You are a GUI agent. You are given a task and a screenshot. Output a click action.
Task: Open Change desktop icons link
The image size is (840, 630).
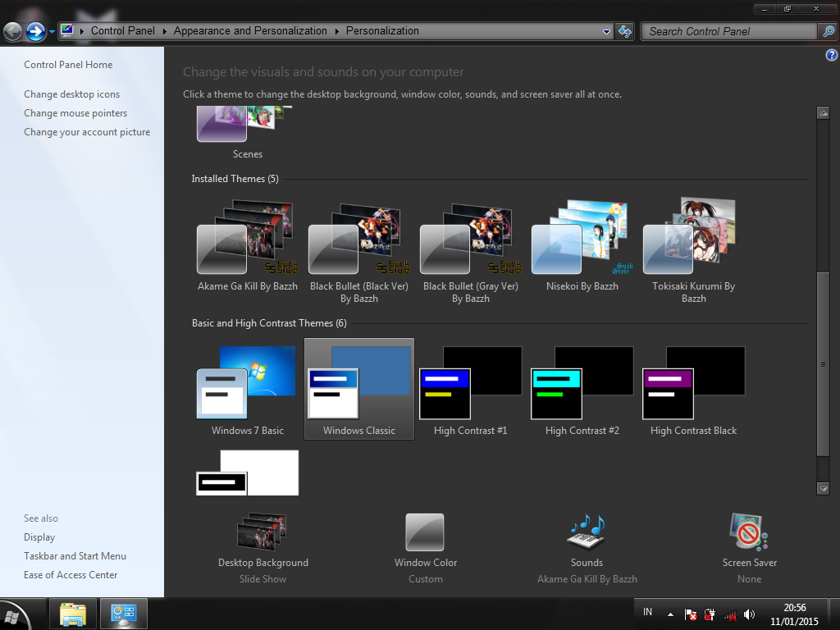click(72, 94)
